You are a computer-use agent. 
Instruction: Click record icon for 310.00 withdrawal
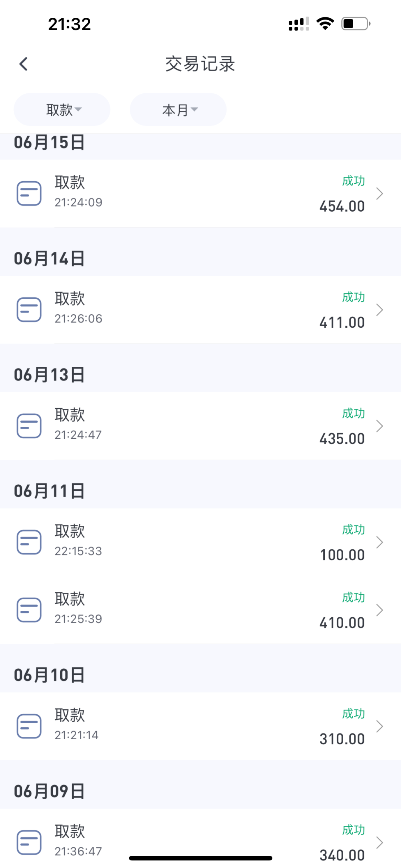click(29, 726)
